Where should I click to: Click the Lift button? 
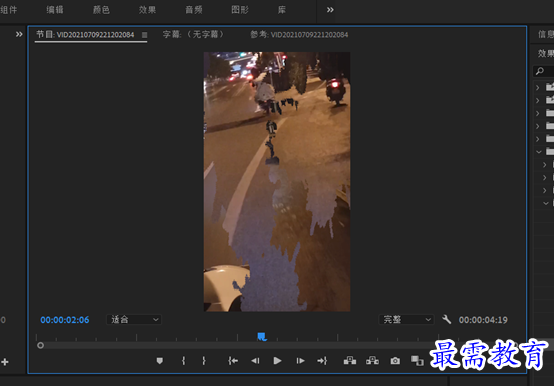(x=350, y=361)
